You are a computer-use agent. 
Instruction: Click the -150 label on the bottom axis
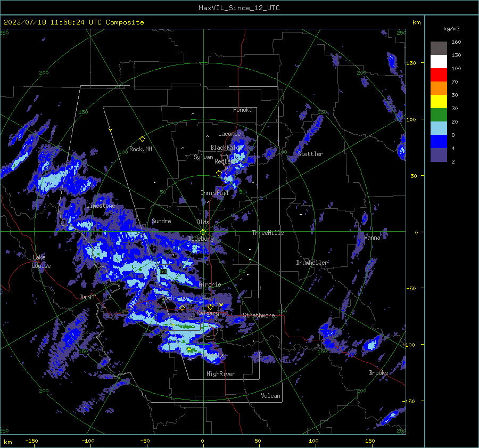coord(31,441)
